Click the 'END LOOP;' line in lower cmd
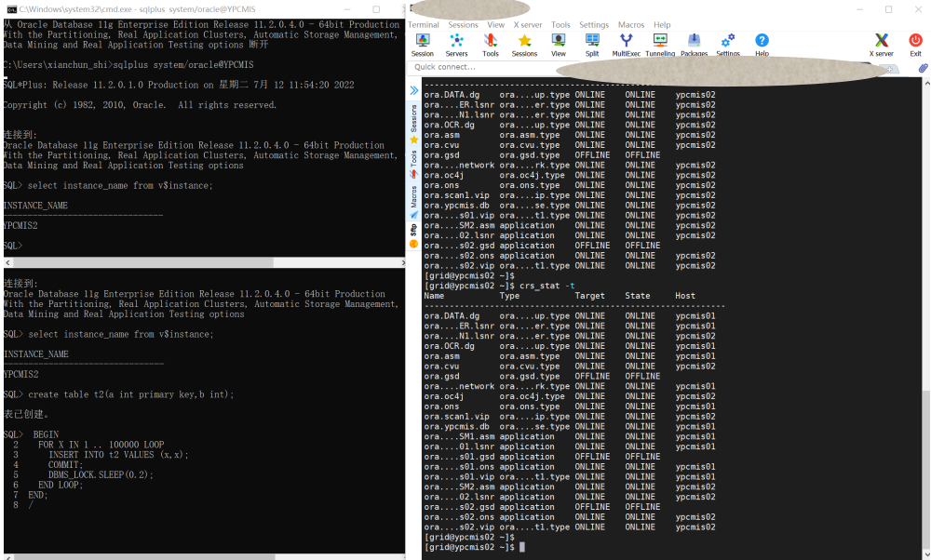 point(61,485)
